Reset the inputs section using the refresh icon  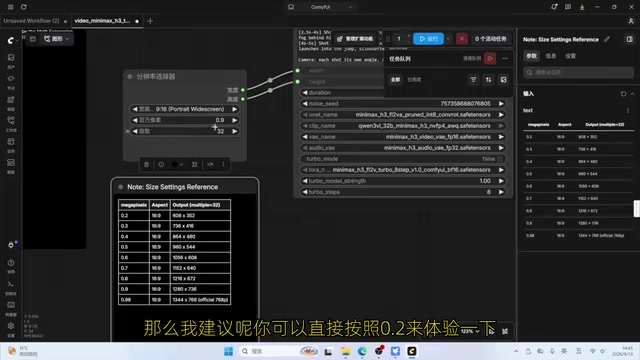(623, 94)
